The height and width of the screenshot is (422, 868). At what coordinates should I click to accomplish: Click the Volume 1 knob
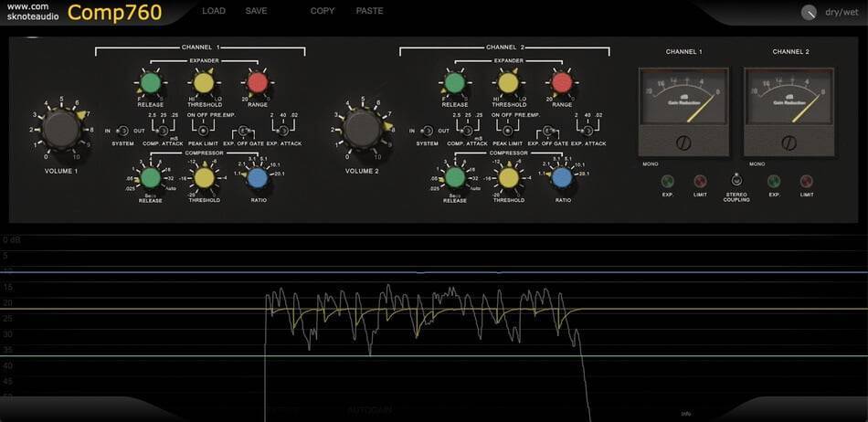[61, 128]
